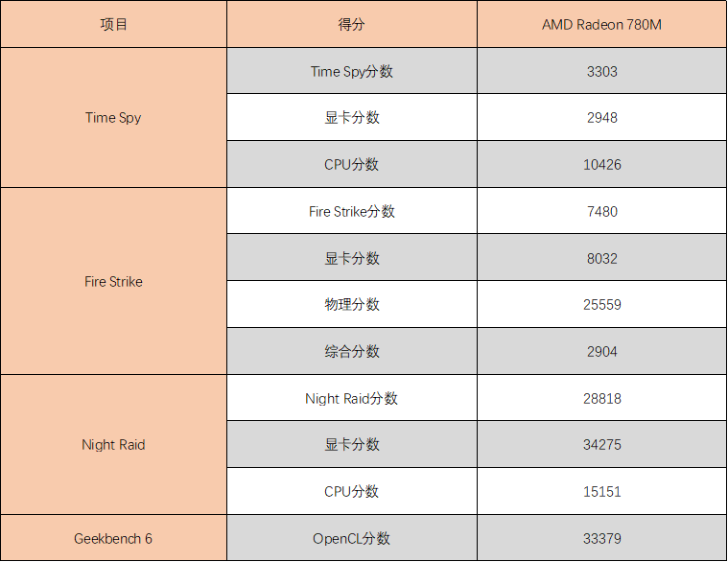Select the OpenCL分数 cell
Image resolution: width=728 pixels, height=562 pixels.
click(352, 538)
